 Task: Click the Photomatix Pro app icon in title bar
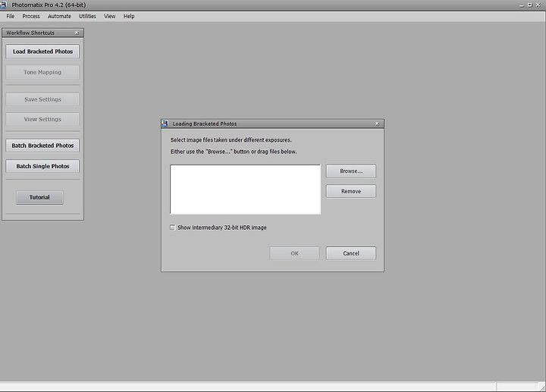[4, 5]
